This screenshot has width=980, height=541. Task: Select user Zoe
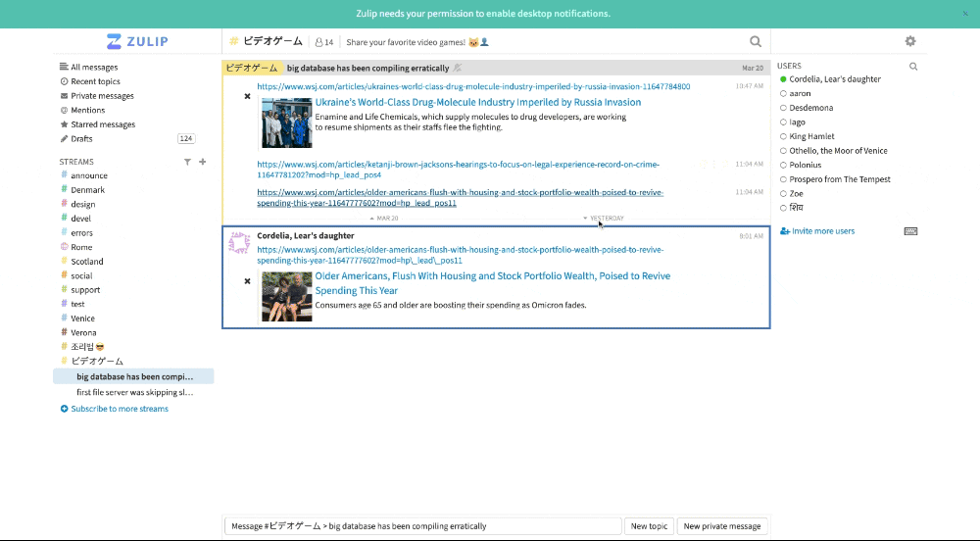coord(796,194)
